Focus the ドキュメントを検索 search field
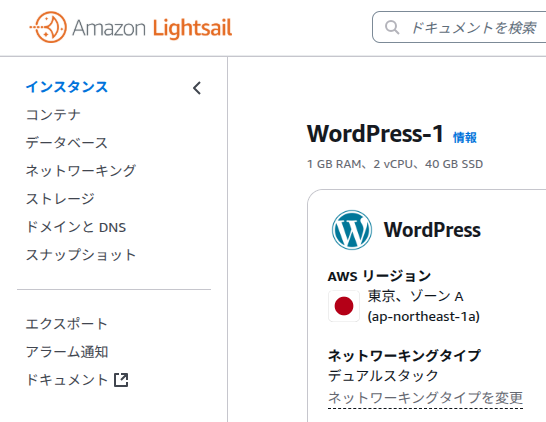Viewport: 546px width, 422px height. click(460, 27)
